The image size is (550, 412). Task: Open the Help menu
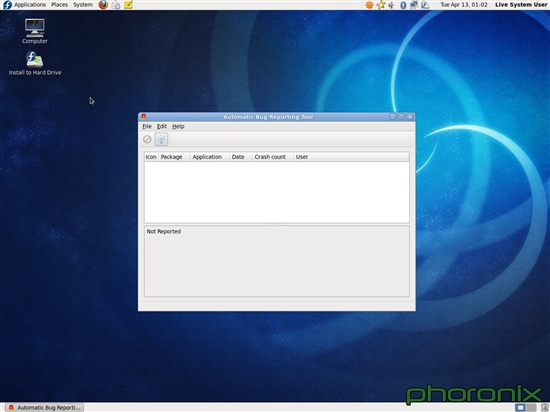[x=178, y=126]
